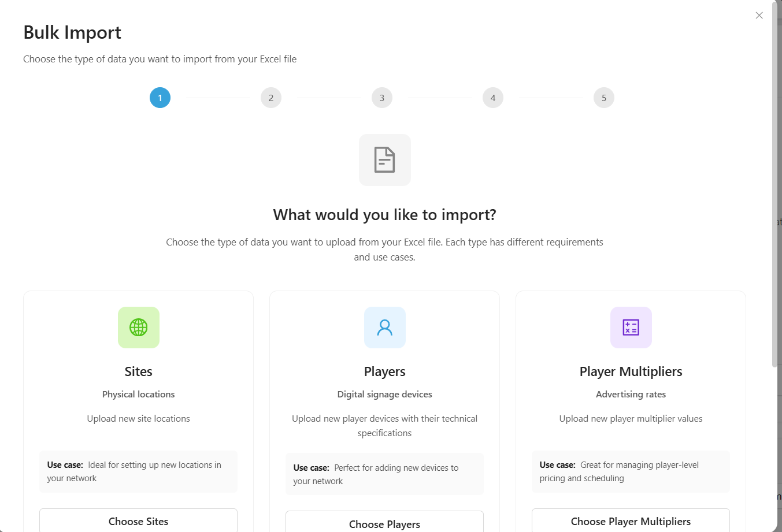This screenshot has height=532, width=782.
Task: Click the dialog's vertical scrollbar
Action: point(774,185)
